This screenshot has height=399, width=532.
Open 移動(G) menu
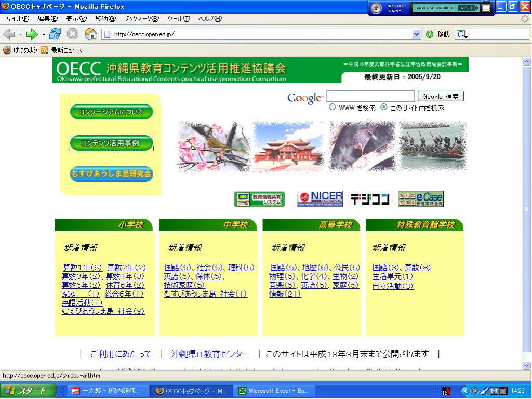(x=105, y=19)
